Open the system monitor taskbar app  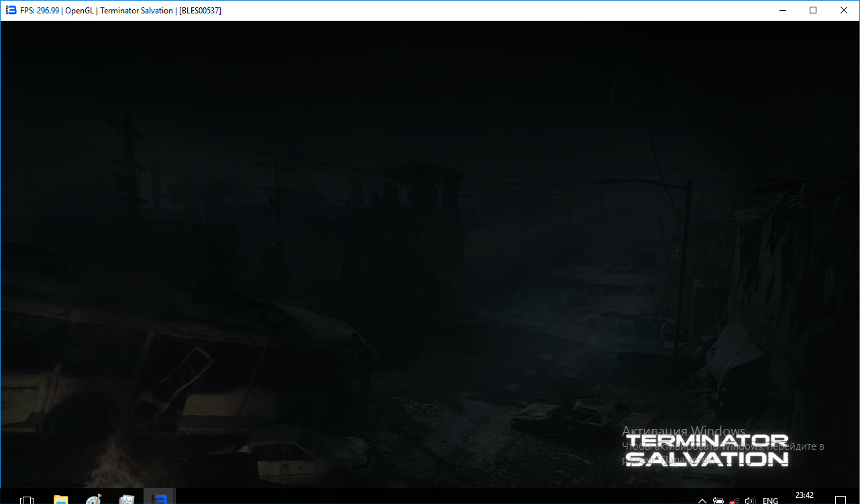(x=126, y=499)
